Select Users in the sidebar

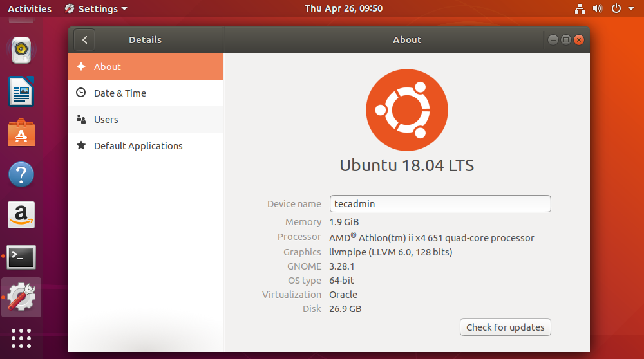(x=146, y=120)
